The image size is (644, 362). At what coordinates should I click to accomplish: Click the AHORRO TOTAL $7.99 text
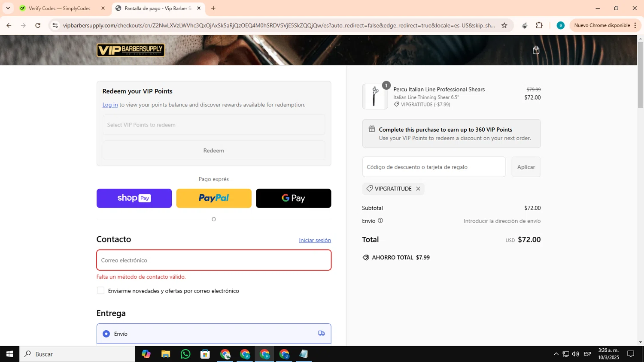(401, 257)
